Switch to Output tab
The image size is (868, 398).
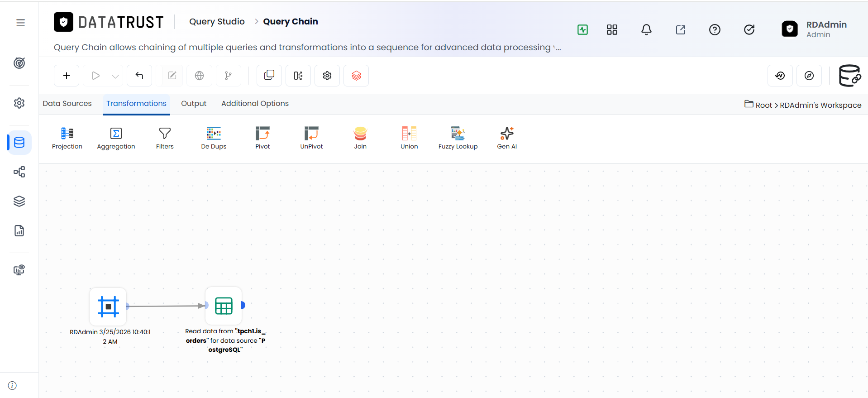[194, 104]
